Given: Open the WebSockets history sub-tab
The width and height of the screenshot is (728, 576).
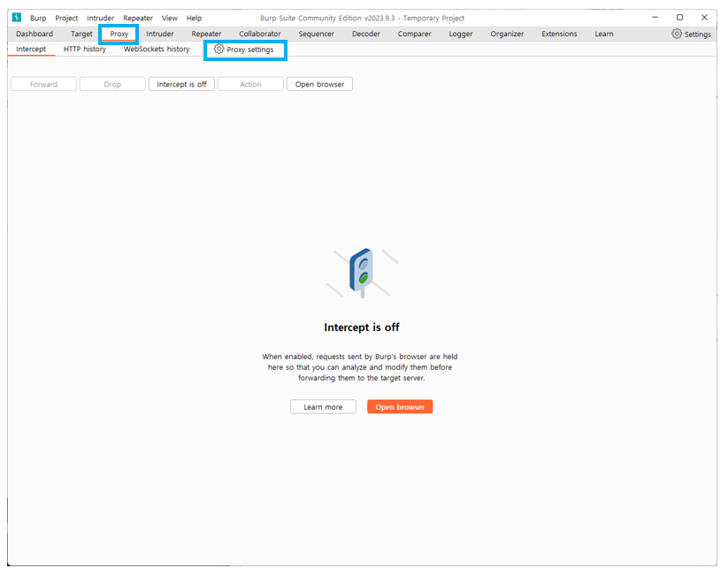Looking at the screenshot, I should (157, 49).
